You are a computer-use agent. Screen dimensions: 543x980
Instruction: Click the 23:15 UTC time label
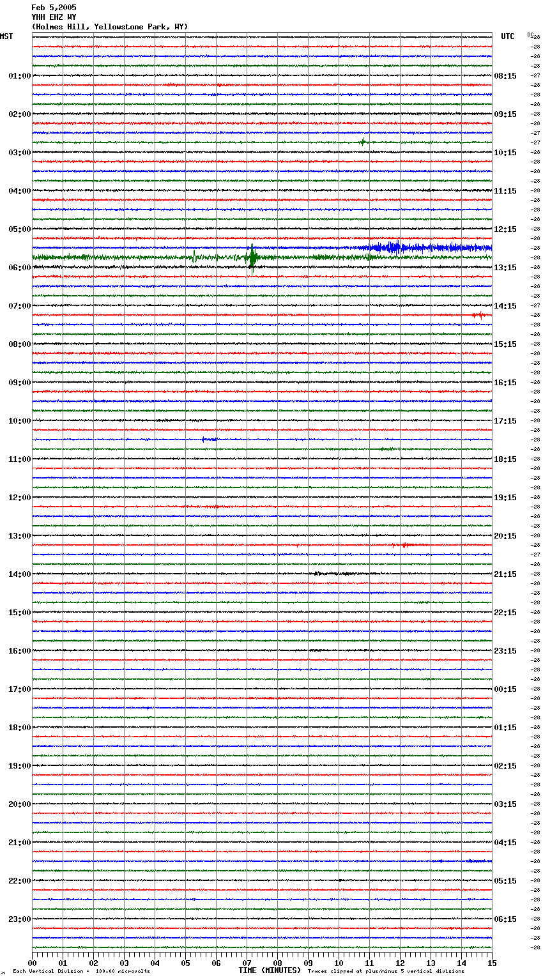coord(505,651)
